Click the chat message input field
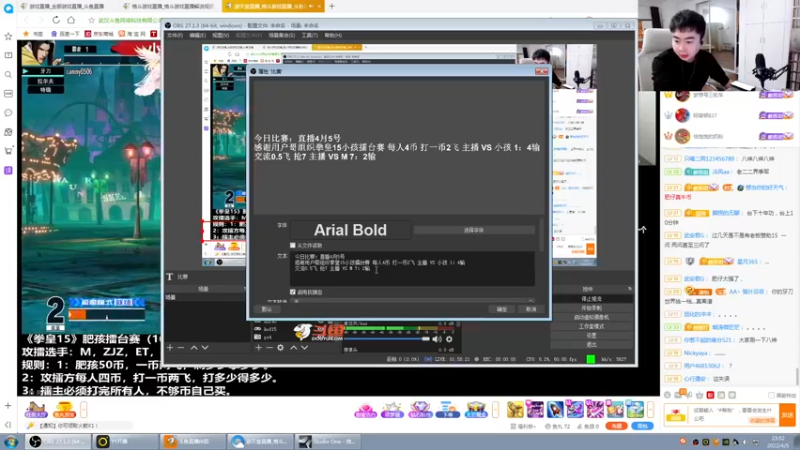The image size is (800, 450). [733, 414]
